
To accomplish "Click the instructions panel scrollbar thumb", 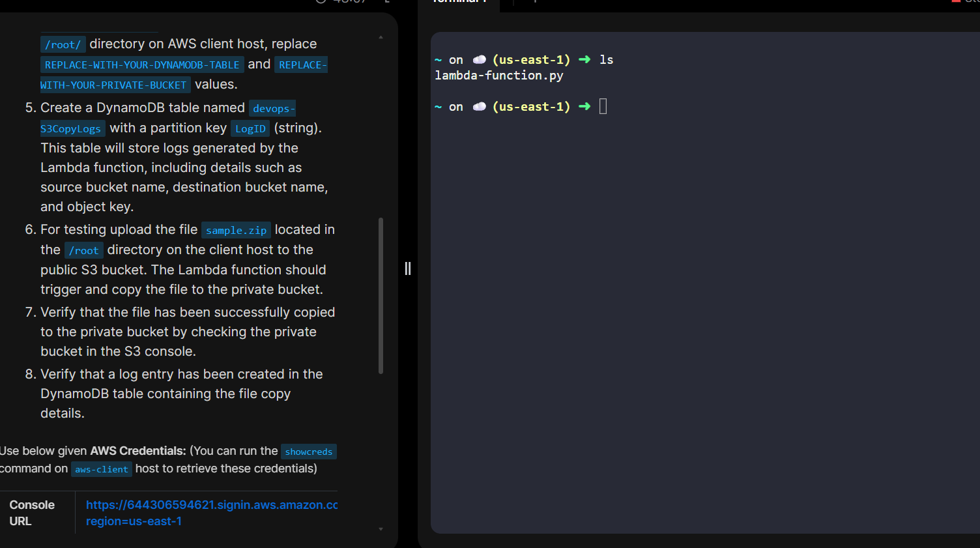I will pyautogui.click(x=381, y=295).
